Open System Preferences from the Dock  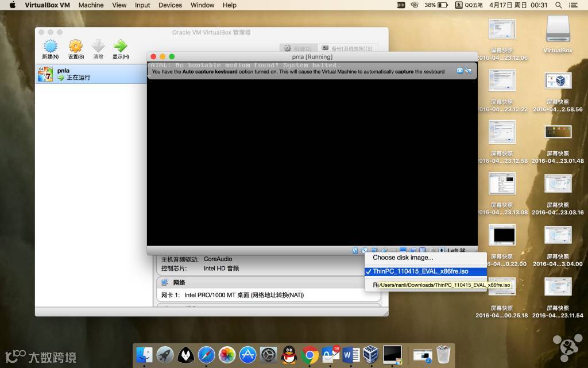click(269, 354)
